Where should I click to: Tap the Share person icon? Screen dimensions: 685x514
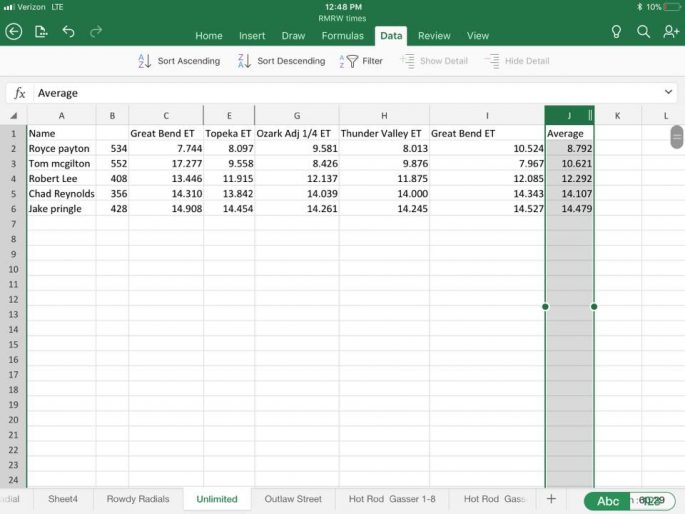(x=671, y=32)
